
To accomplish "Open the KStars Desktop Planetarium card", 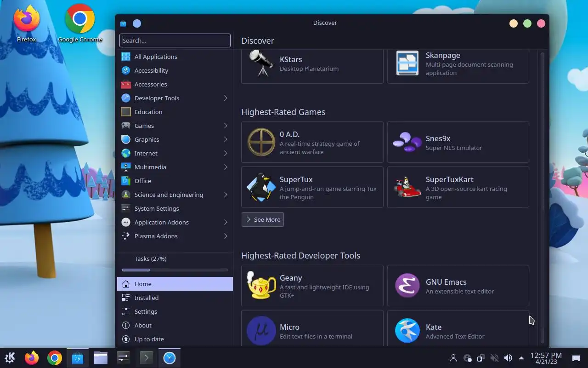I will pos(312,66).
